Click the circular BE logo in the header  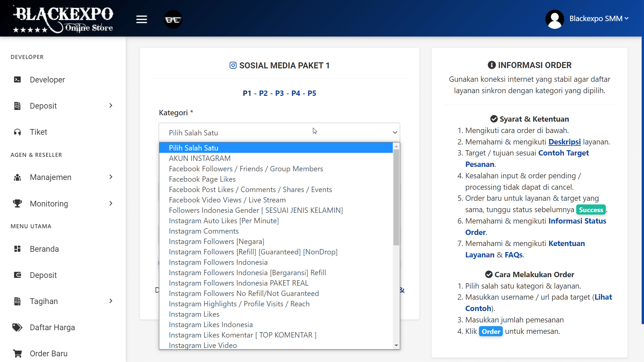click(173, 19)
